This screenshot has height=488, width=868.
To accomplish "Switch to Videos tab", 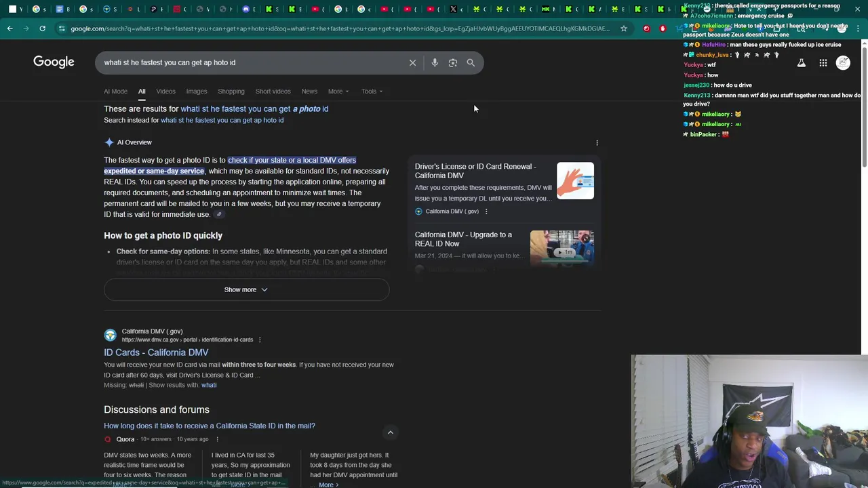I will (165, 91).
